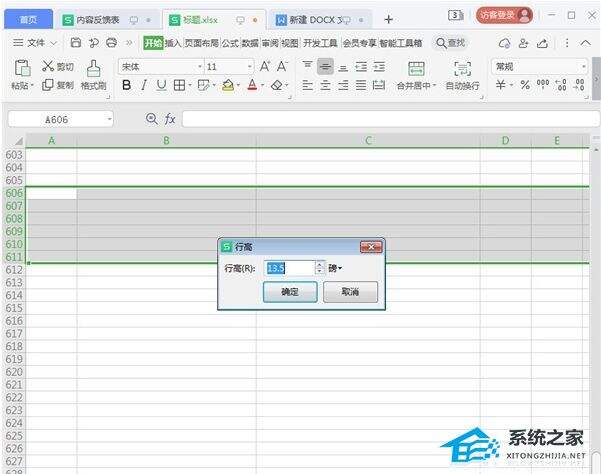Image resolution: width=601 pixels, height=474 pixels.
Task: Expand the 文件 menu arrow
Action: coord(54,43)
